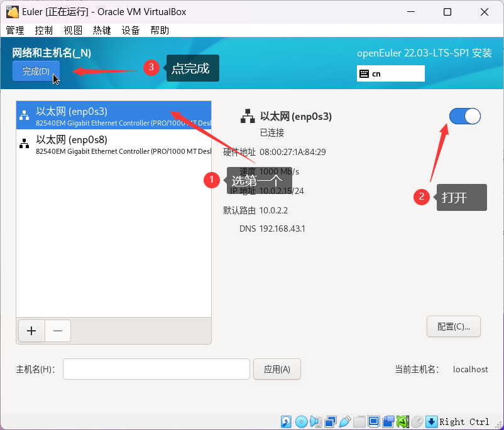This screenshot has width=504, height=430.
Task: Select the 以太网 (enp0s8) adapter in list
Action: (x=114, y=144)
